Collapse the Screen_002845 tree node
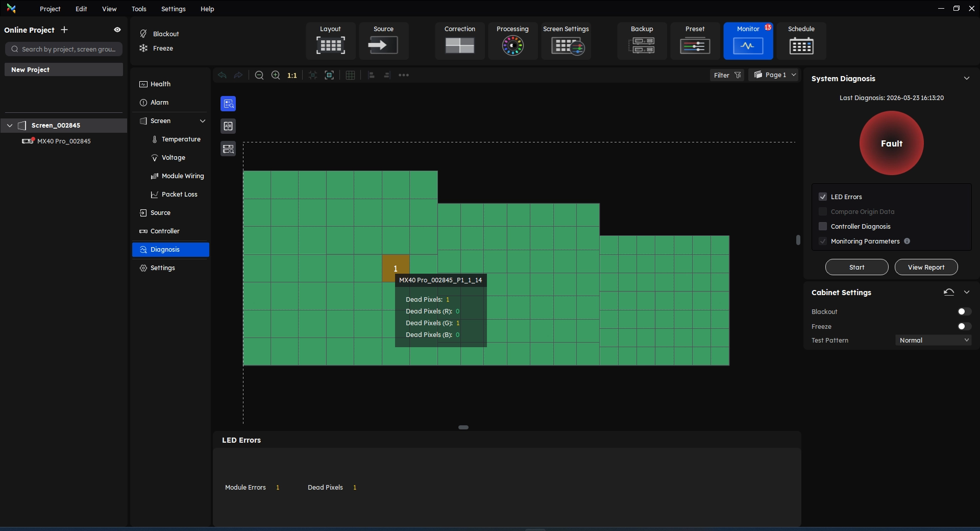980x531 pixels. point(10,125)
